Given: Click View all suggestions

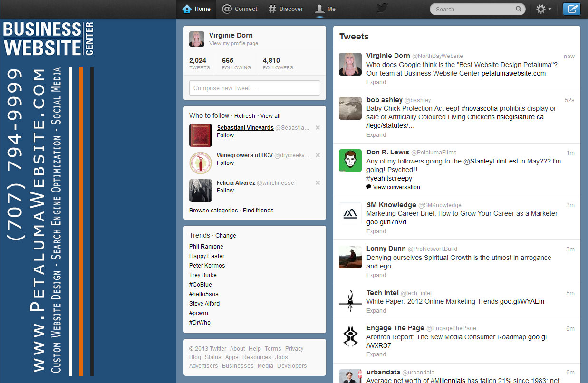Looking at the screenshot, I should (270, 116).
